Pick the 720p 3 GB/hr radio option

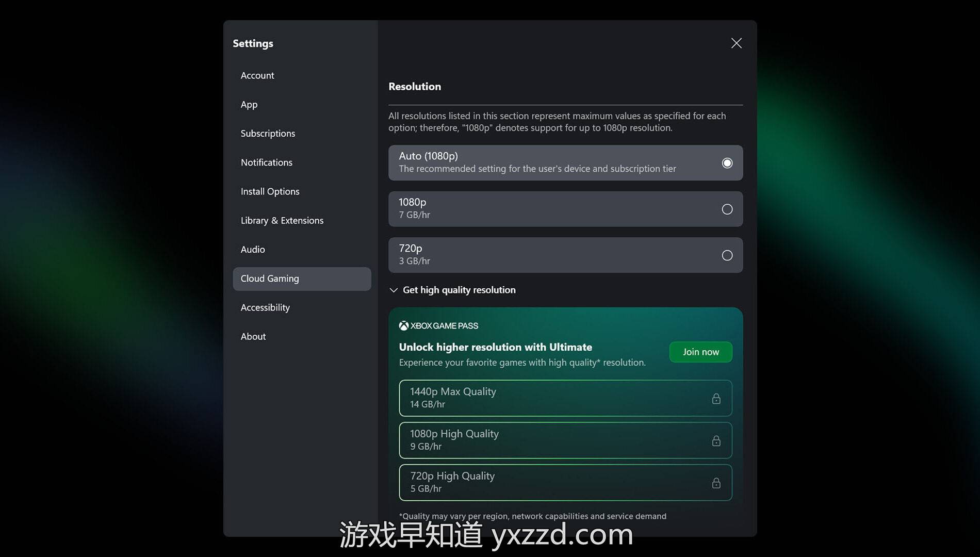[727, 255]
